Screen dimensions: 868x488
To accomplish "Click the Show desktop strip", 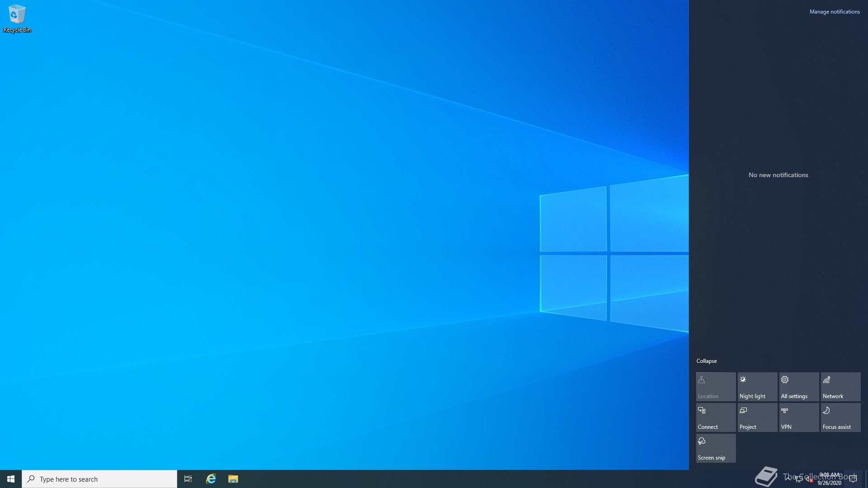I will click(x=866, y=479).
